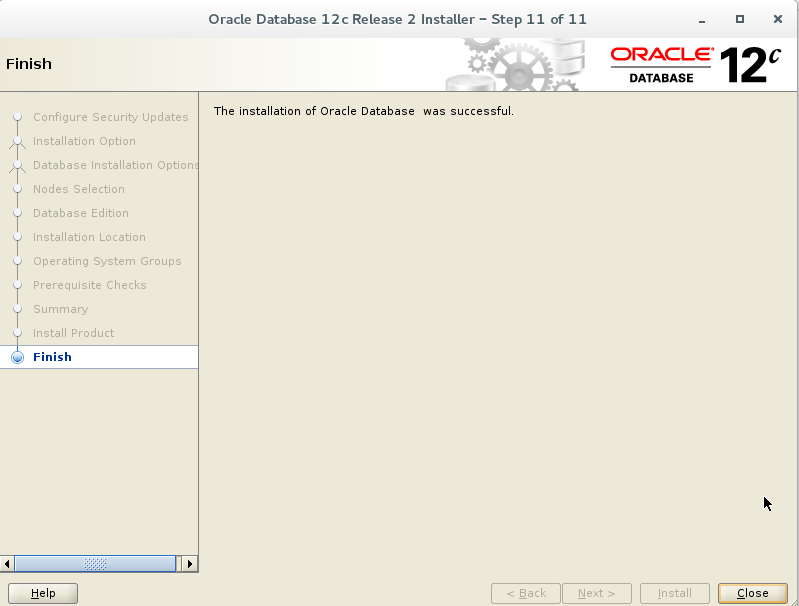Click the Configure Security Updates step bullet

tap(17, 117)
